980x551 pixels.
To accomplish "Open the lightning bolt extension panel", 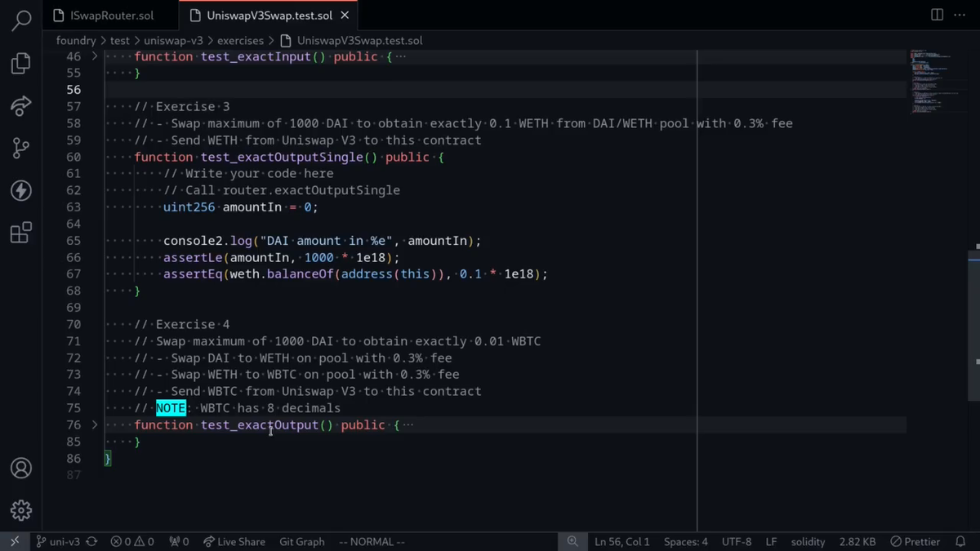I will [21, 190].
